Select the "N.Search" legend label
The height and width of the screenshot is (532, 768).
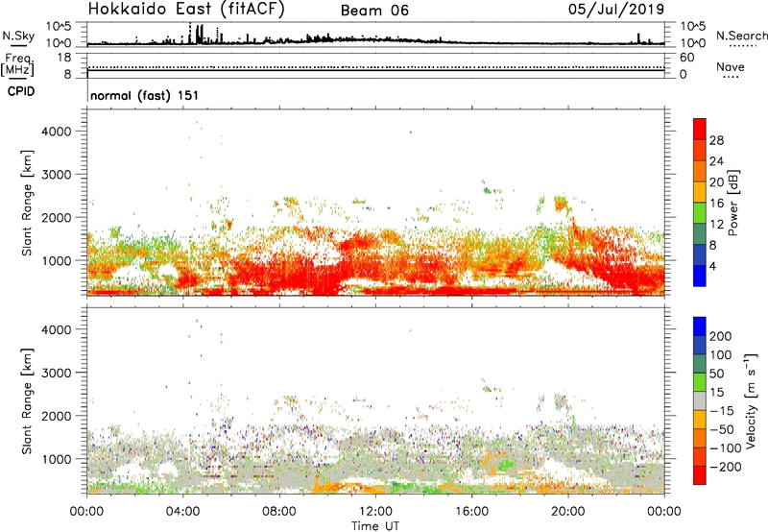tap(741, 36)
